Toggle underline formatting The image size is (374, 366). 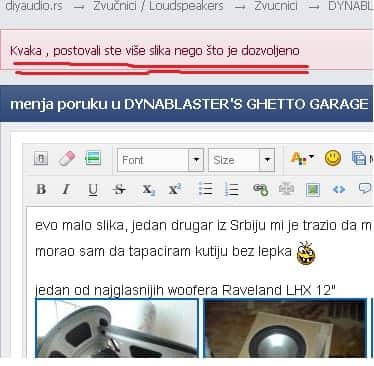click(x=93, y=190)
